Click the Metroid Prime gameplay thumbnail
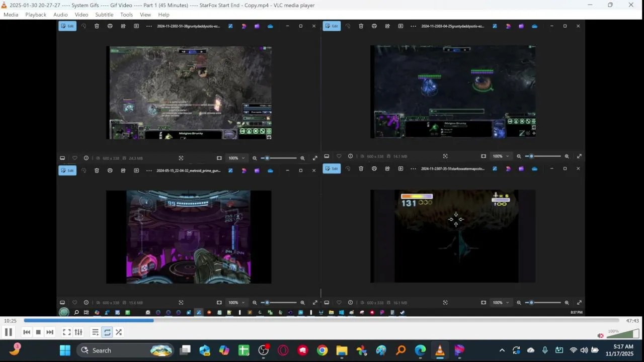This screenshot has width=644, height=362. pos(189,237)
